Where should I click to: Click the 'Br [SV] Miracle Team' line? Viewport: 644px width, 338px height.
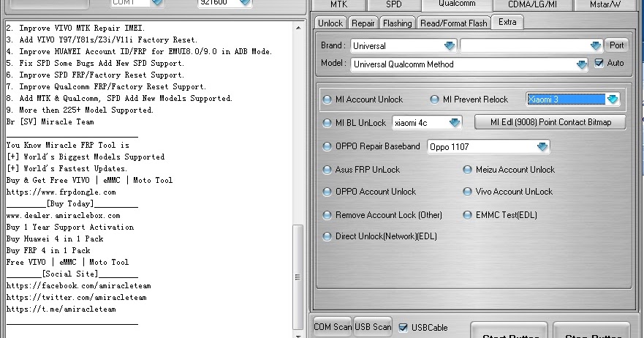click(50, 121)
